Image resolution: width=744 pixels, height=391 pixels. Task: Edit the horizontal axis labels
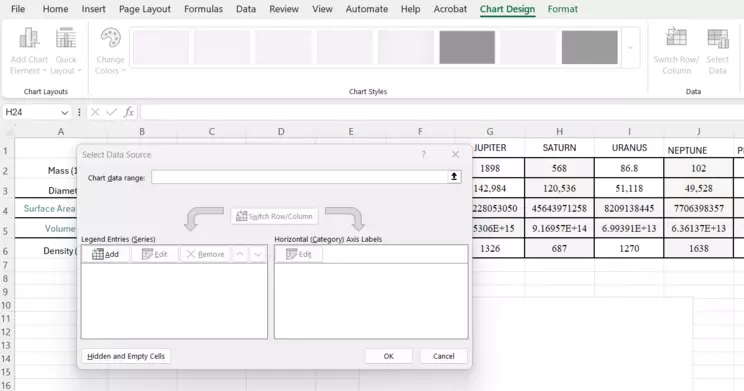coord(299,254)
